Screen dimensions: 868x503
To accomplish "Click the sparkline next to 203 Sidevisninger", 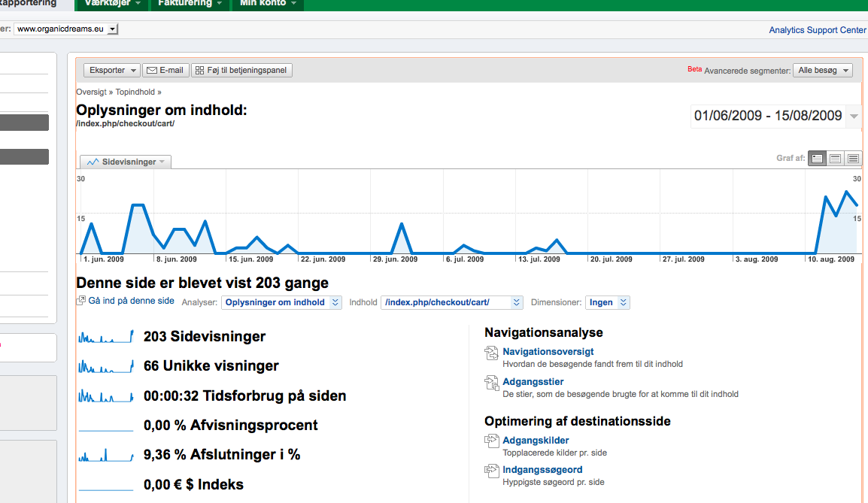I will point(106,336).
